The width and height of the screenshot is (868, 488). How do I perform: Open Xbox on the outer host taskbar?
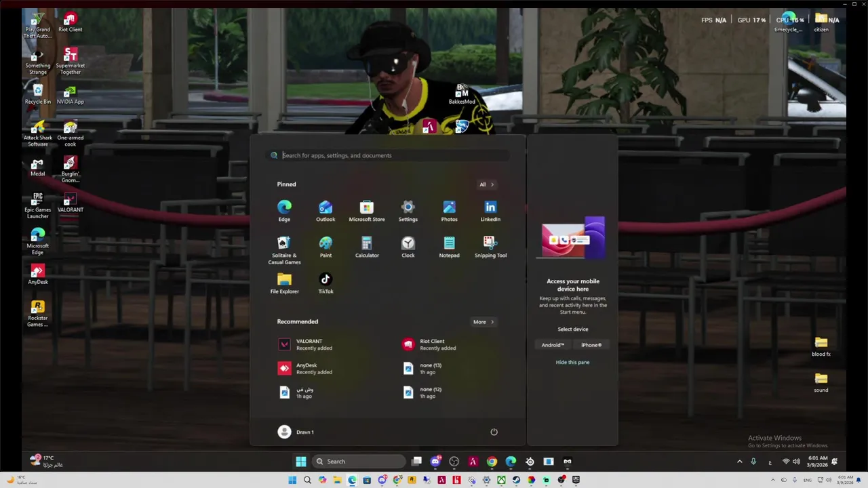coord(501,480)
